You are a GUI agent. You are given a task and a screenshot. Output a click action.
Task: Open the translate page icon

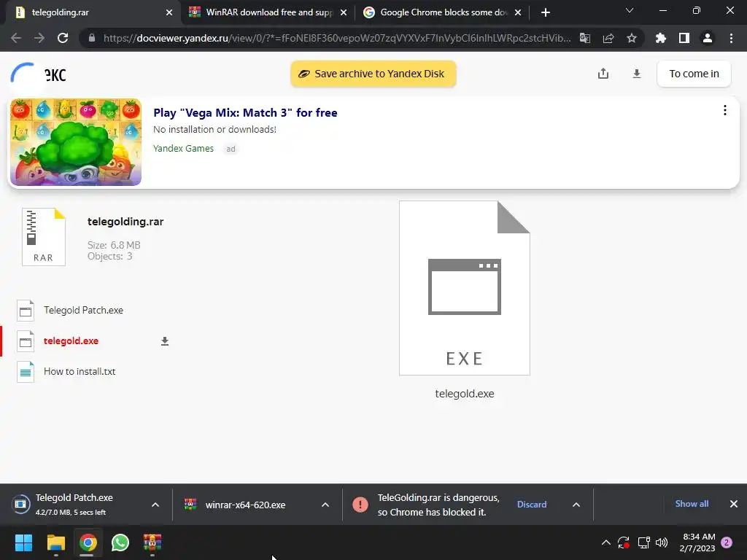pyautogui.click(x=585, y=38)
